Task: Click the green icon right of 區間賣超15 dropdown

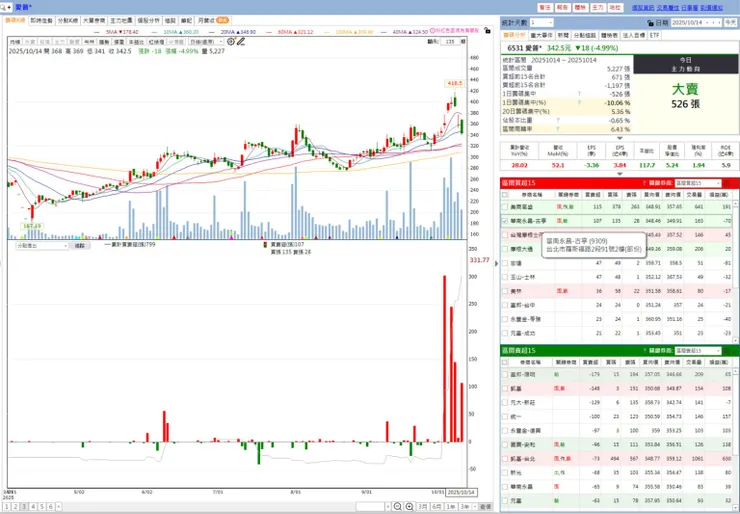Action: click(727, 351)
